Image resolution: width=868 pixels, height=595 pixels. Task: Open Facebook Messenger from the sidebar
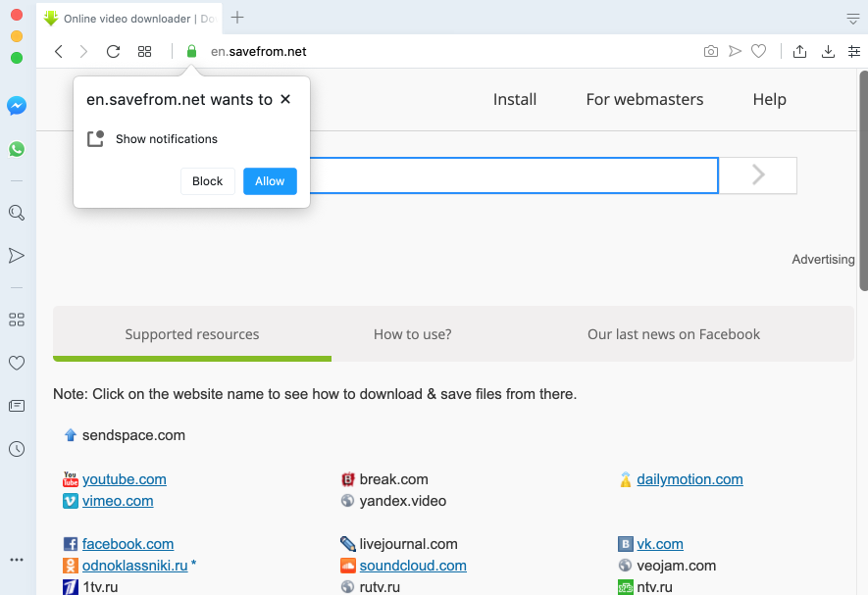point(16,106)
